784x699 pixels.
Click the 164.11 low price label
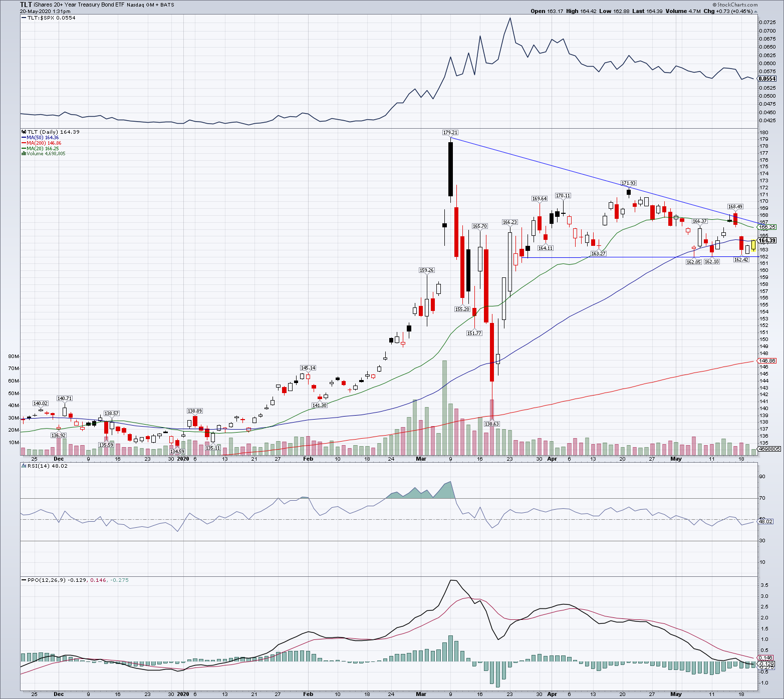546,248
